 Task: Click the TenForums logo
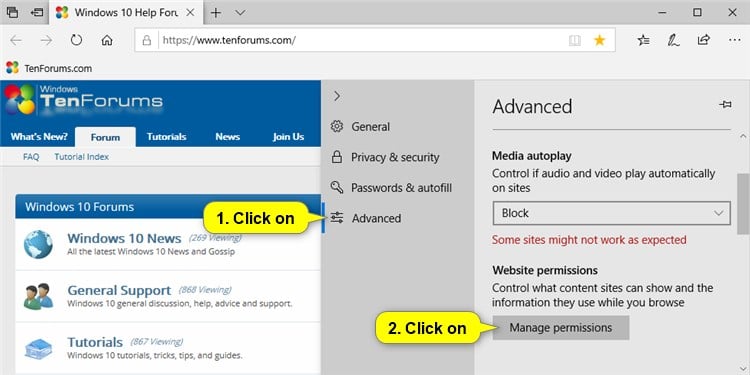[84, 99]
